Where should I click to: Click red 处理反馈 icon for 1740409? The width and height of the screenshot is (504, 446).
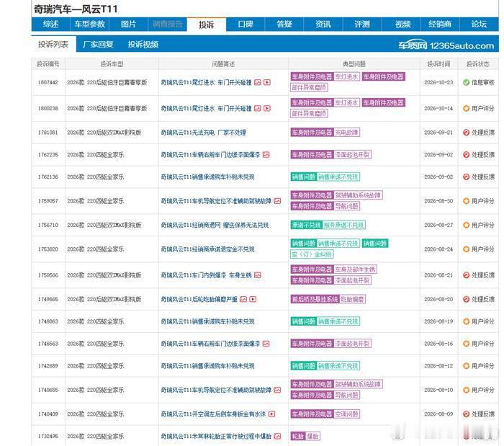click(x=466, y=414)
